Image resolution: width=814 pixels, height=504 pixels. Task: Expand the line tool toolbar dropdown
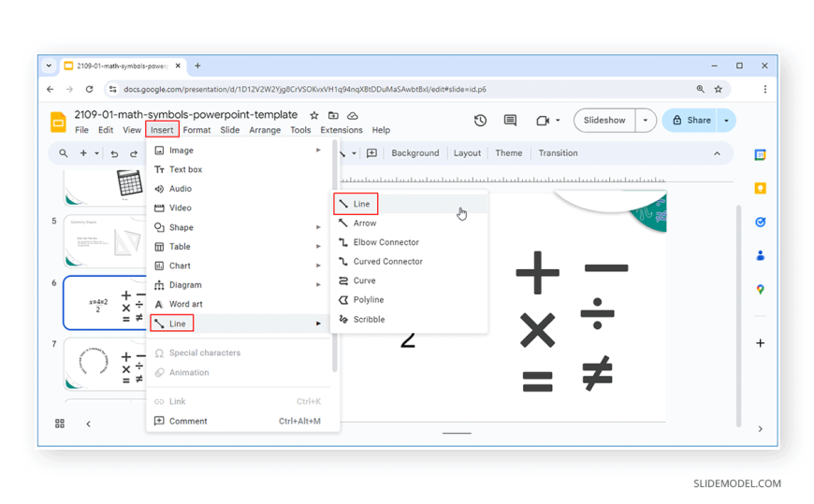point(354,153)
